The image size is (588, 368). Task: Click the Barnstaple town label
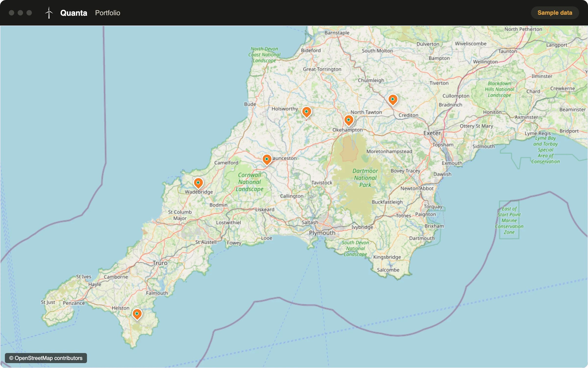pyautogui.click(x=337, y=33)
